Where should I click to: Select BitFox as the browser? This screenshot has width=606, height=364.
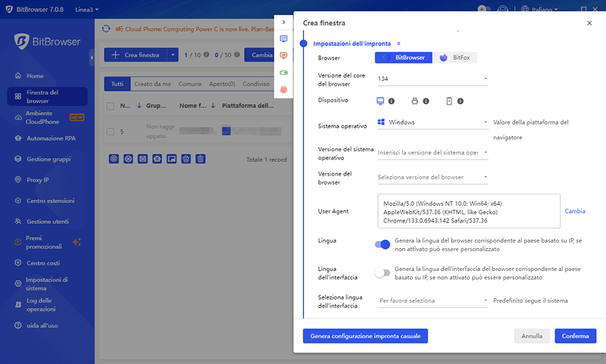point(455,58)
